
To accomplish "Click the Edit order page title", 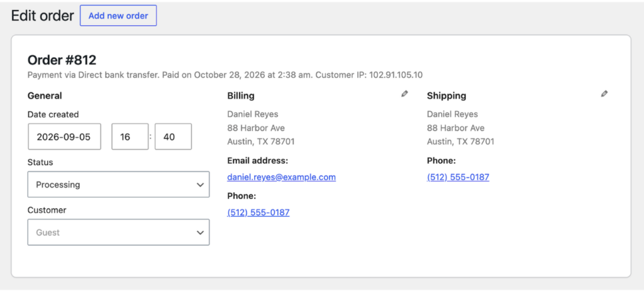I will coord(42,16).
